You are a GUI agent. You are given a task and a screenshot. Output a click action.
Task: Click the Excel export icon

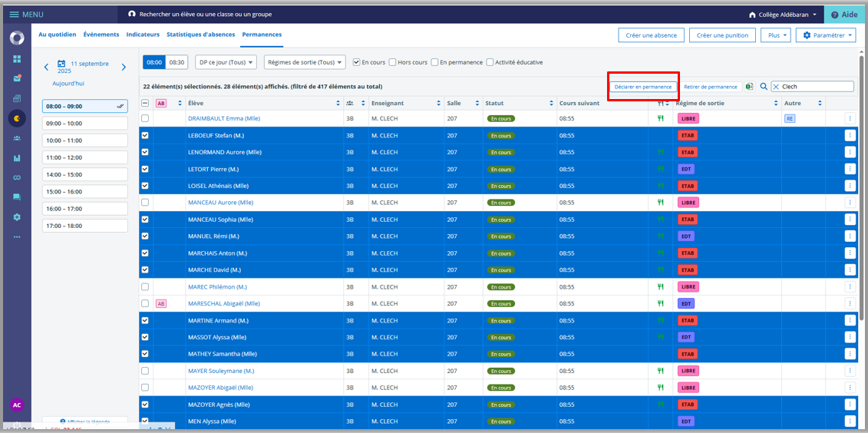pos(750,87)
